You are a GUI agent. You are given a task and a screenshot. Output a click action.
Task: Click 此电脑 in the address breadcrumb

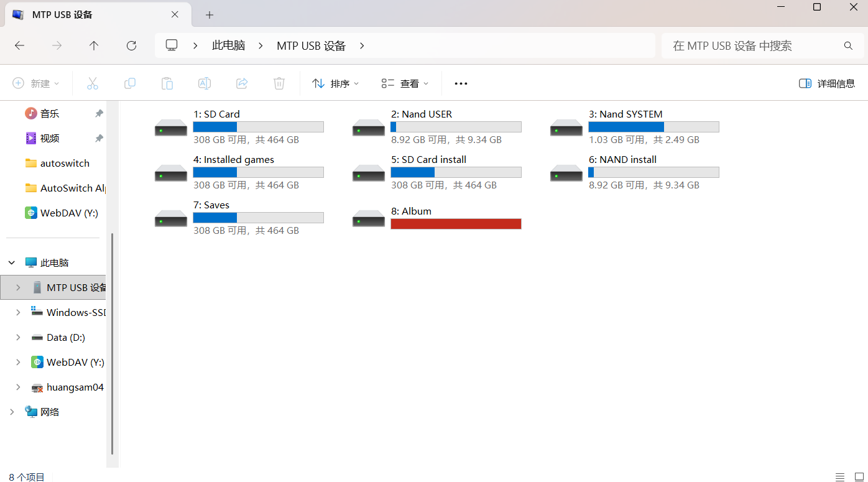tap(228, 45)
